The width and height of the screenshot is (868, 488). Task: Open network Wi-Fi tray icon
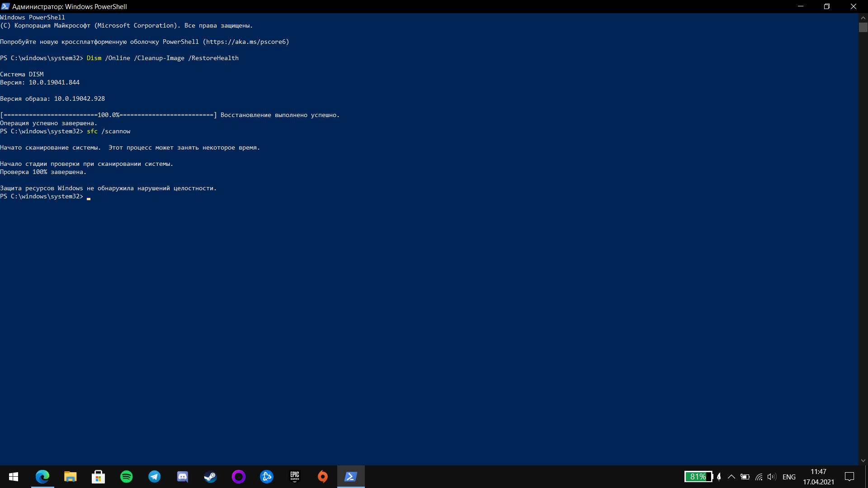[759, 477]
